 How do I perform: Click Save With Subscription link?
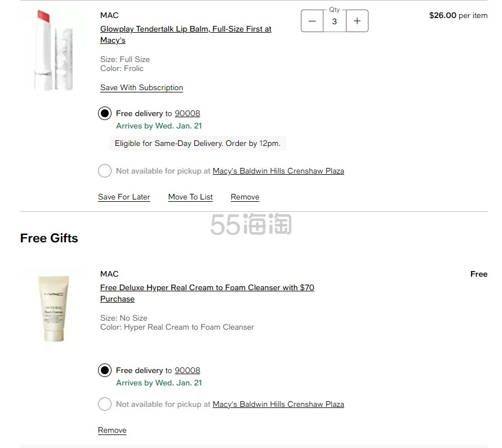tap(141, 88)
